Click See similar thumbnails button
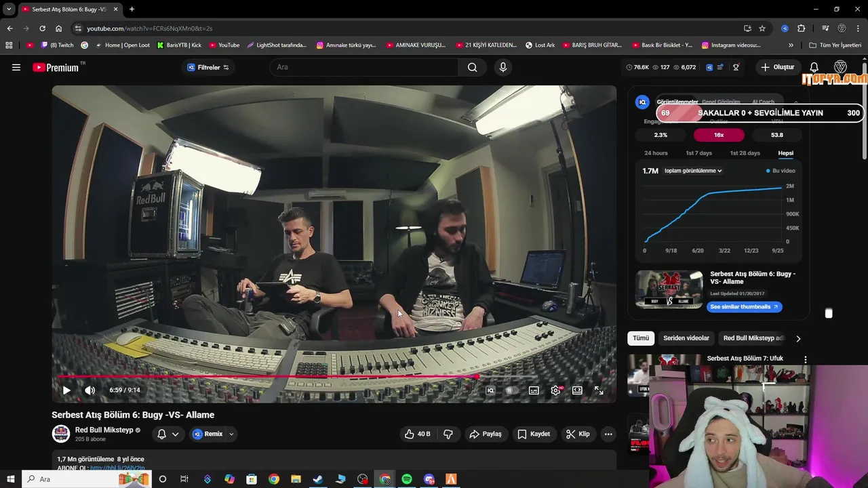Image resolution: width=868 pixels, height=488 pixels. point(745,306)
